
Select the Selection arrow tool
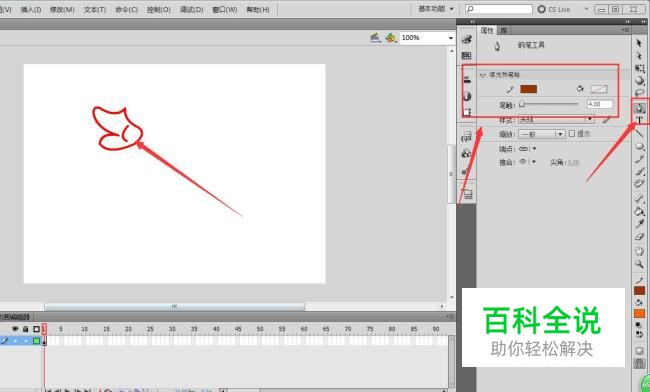639,43
